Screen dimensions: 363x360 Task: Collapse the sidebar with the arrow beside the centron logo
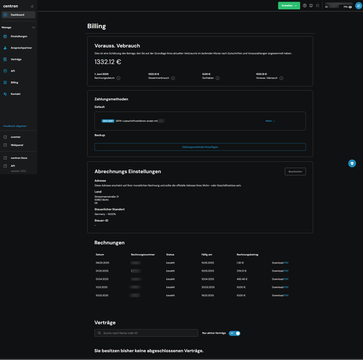[32, 6]
